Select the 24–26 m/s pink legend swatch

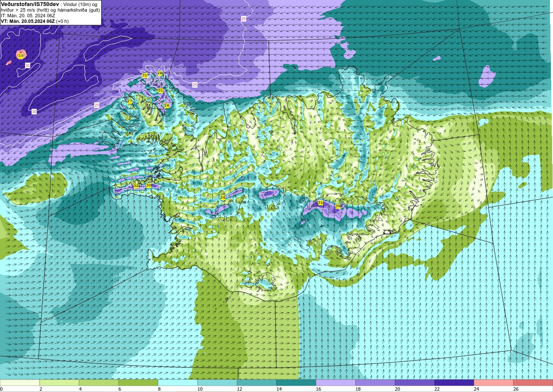(493, 383)
